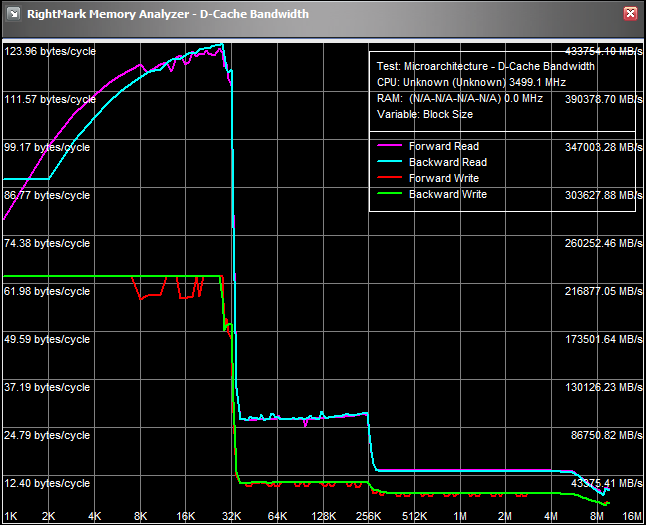The image size is (646, 525).
Task: Open the window system menu icon
Action: (x=14, y=14)
